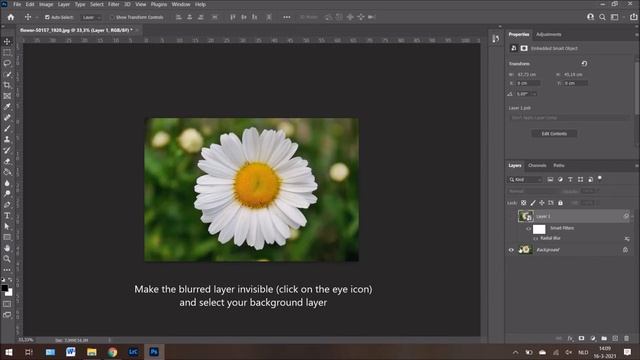Click the background color swatch

9,292
